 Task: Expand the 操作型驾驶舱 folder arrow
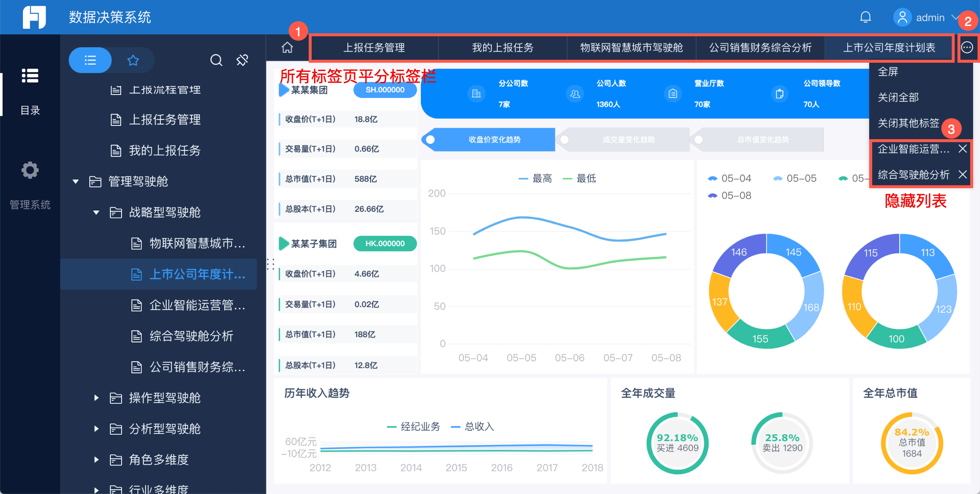[96, 398]
